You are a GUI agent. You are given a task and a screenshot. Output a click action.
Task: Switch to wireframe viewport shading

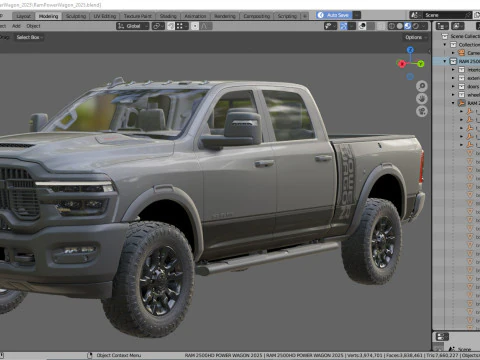pos(391,26)
